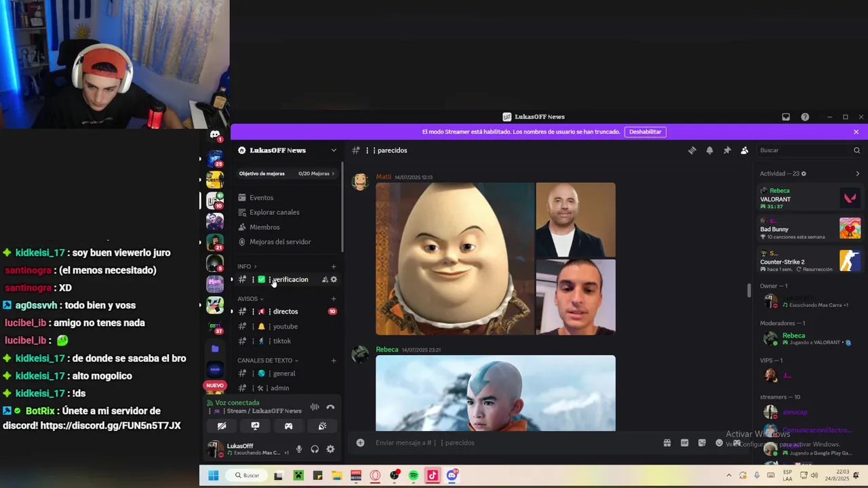Toggle camera in the voice panel

(222, 426)
